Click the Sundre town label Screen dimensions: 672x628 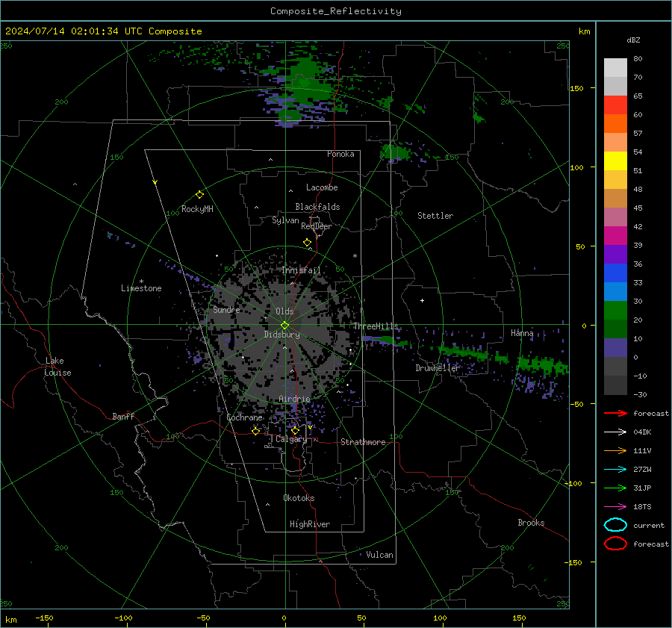(x=227, y=309)
